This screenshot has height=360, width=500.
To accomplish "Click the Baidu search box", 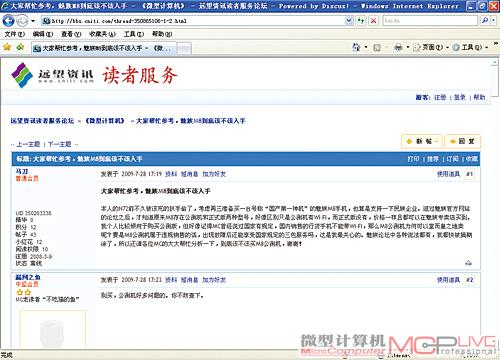I will pyautogui.click(x=430, y=21).
